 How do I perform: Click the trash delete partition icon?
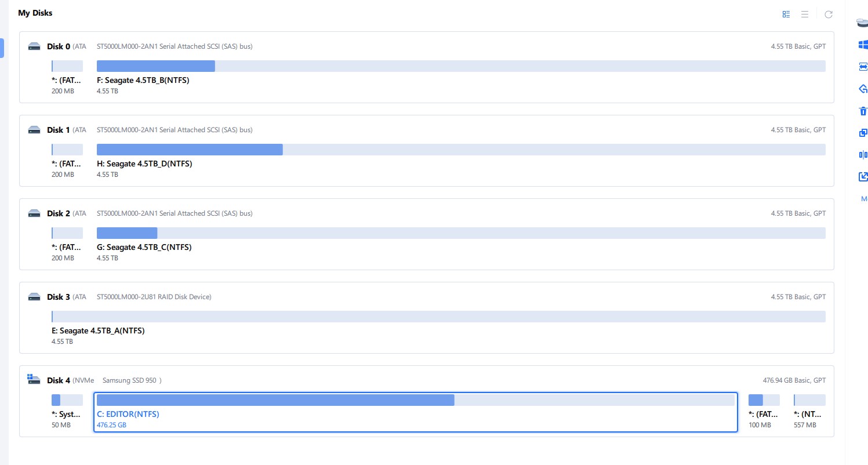(x=863, y=111)
